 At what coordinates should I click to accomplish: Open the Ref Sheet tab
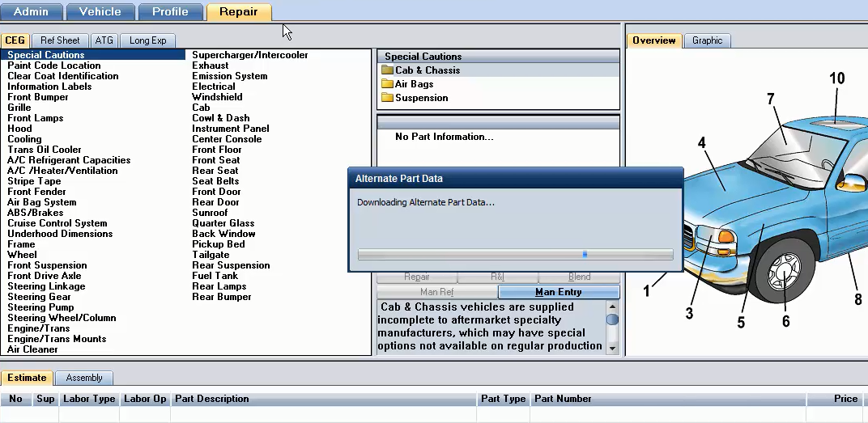(60, 40)
